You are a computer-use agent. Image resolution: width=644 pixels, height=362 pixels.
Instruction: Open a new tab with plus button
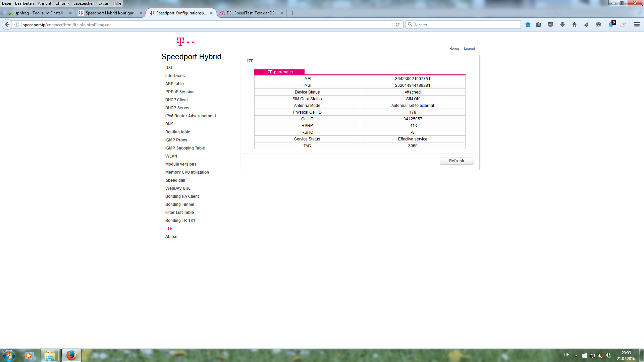(x=293, y=13)
